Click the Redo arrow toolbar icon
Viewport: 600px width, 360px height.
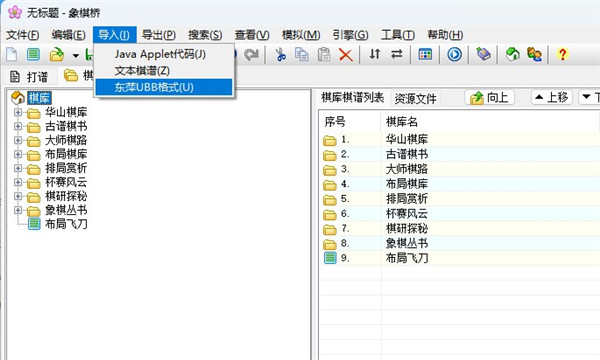tap(251, 54)
